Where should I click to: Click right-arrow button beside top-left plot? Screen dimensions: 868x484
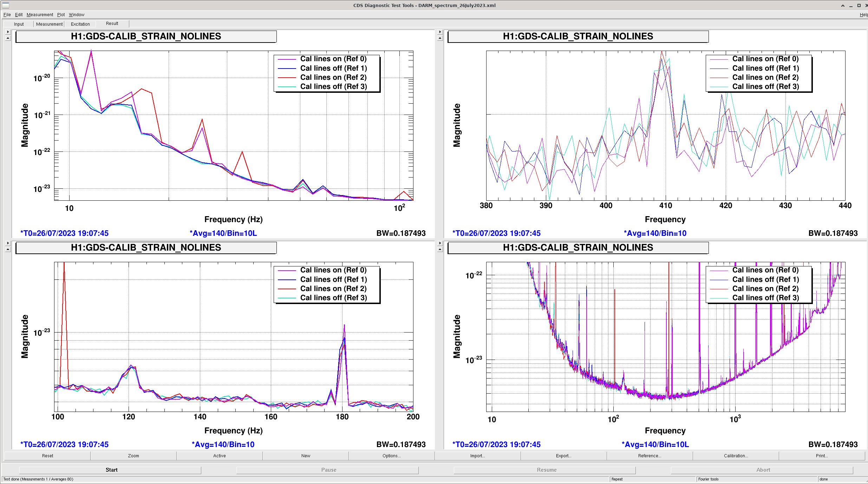coord(8,32)
